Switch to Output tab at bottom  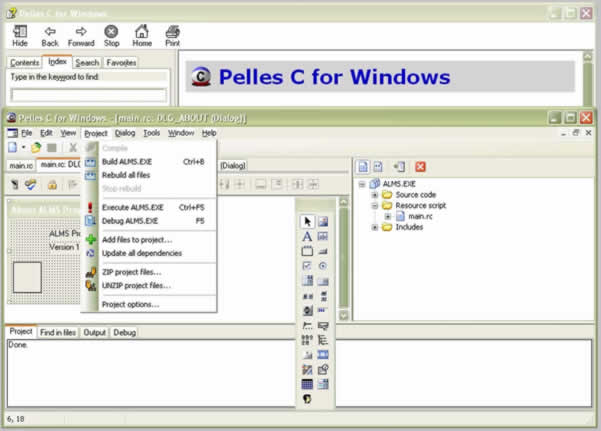[94, 332]
